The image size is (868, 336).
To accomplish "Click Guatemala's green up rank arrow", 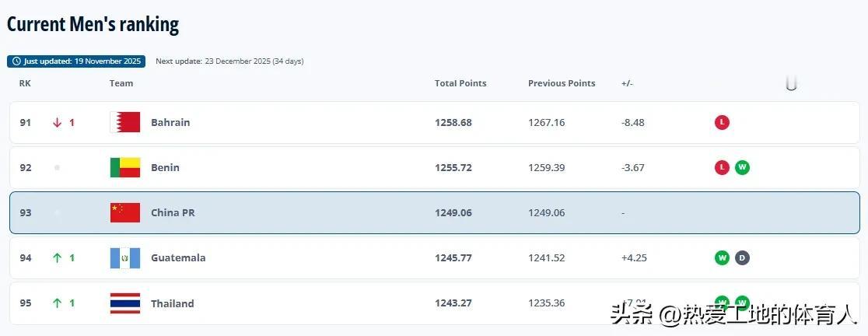I will pos(57,257).
